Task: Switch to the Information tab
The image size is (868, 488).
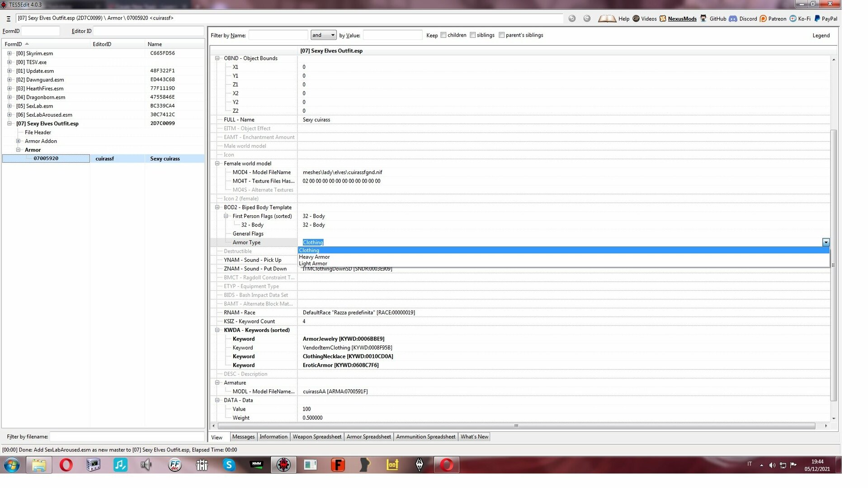Action: point(273,437)
